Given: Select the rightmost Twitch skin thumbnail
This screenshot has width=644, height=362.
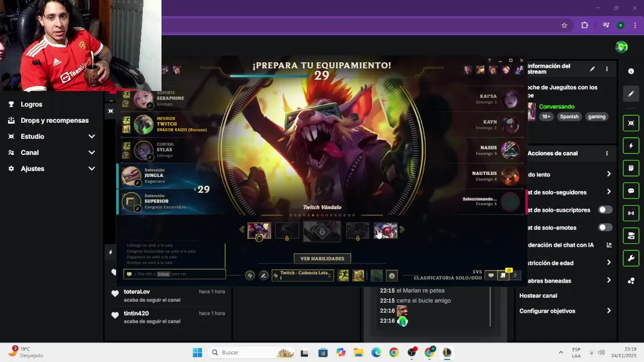Looking at the screenshot, I should 386,231.
